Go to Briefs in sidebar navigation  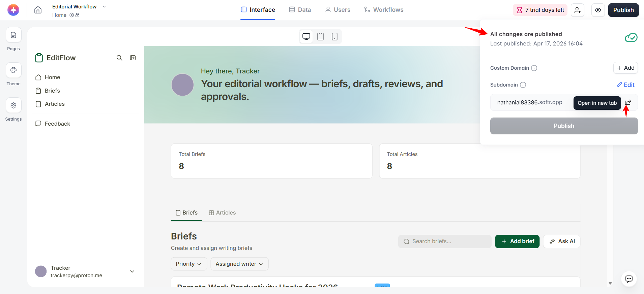(x=48, y=91)
